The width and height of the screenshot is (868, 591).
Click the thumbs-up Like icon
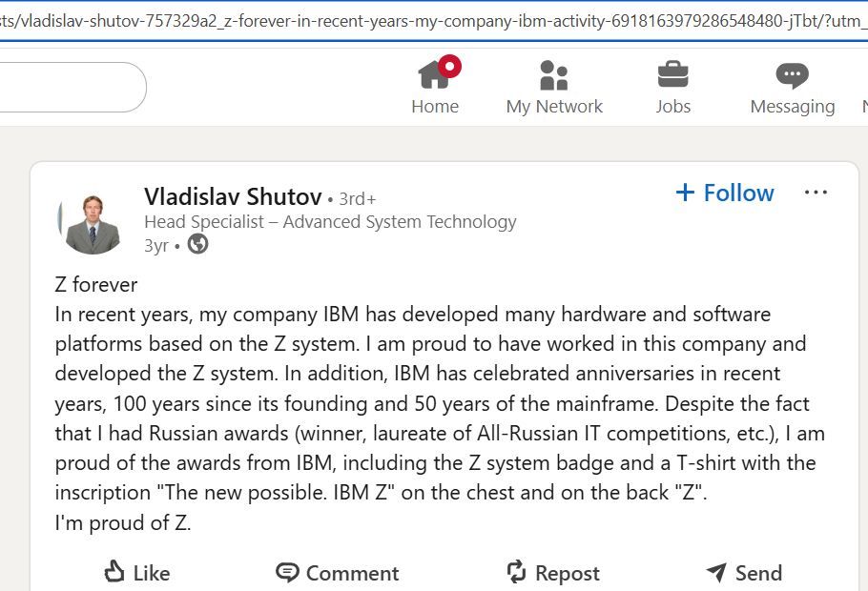click(114, 572)
